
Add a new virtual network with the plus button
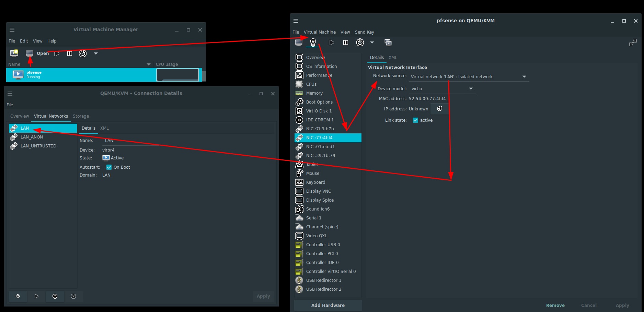(18, 296)
